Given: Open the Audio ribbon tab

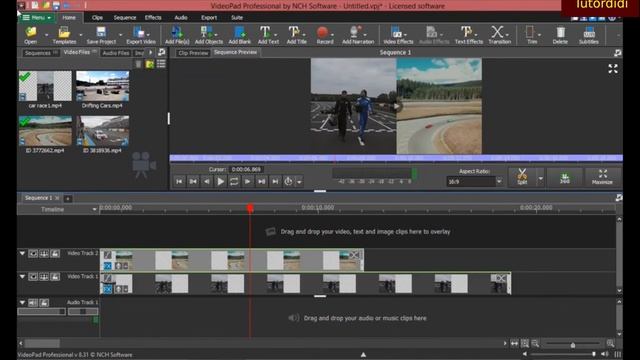Looking at the screenshot, I should pyautogui.click(x=181, y=18).
